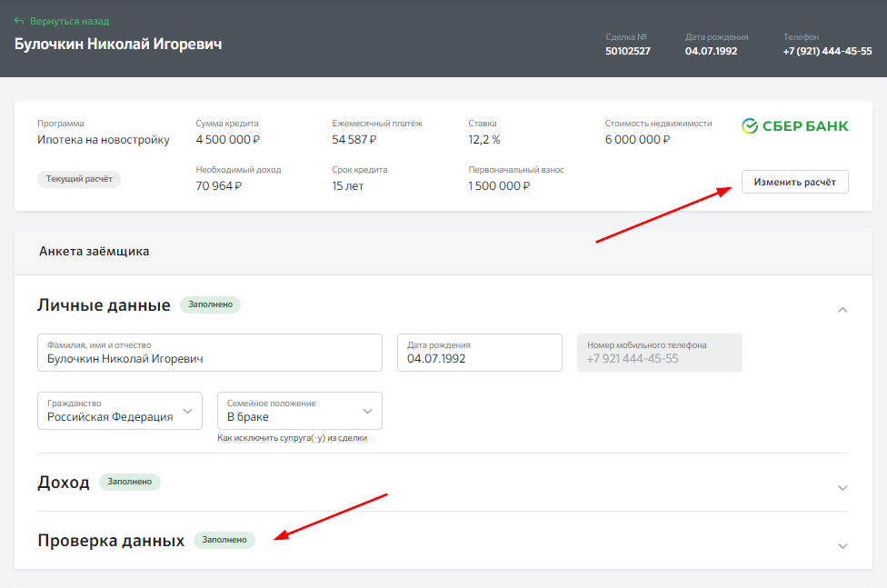Viewport: 887px width, 588px height.
Task: Click the deal number 50102527 in header
Action: point(628,52)
